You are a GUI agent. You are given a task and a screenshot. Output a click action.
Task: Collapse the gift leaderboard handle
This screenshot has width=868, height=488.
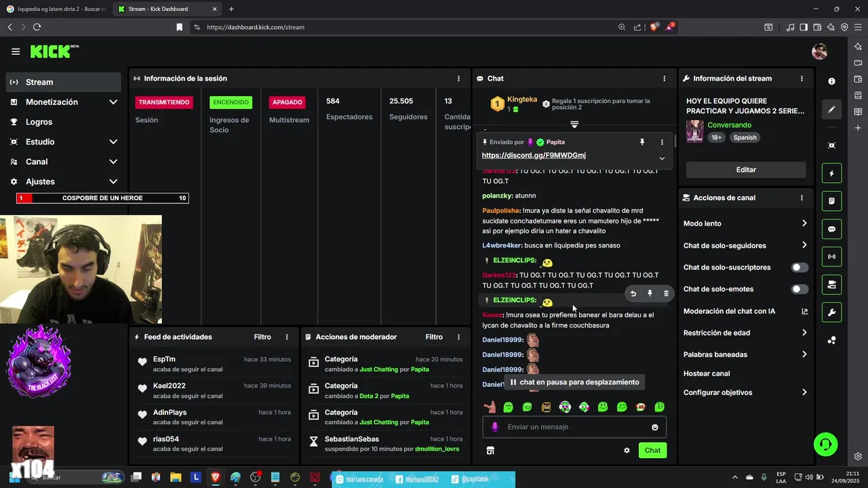[574, 125]
